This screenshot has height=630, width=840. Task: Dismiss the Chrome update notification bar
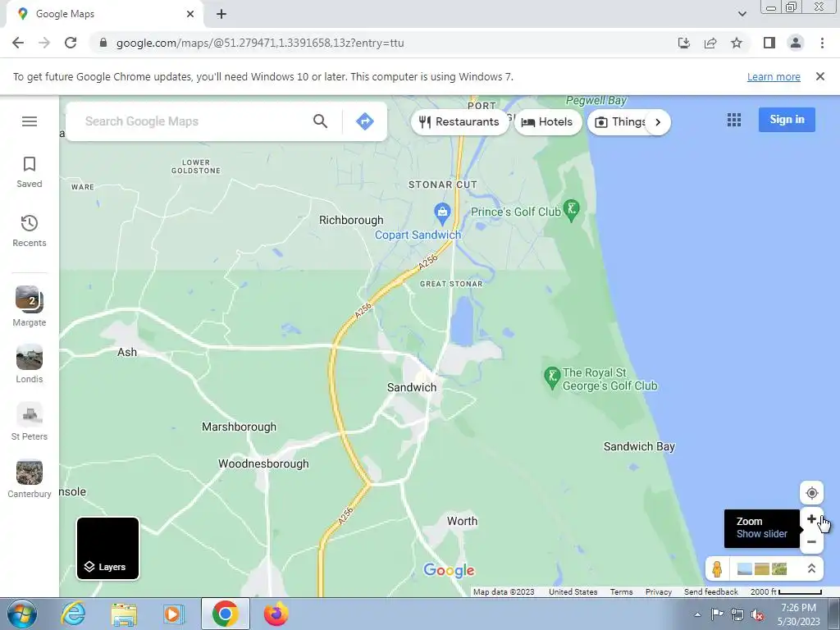click(x=819, y=76)
